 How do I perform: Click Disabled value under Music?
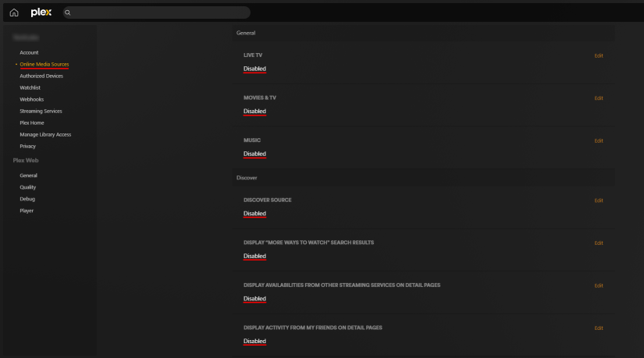point(254,154)
